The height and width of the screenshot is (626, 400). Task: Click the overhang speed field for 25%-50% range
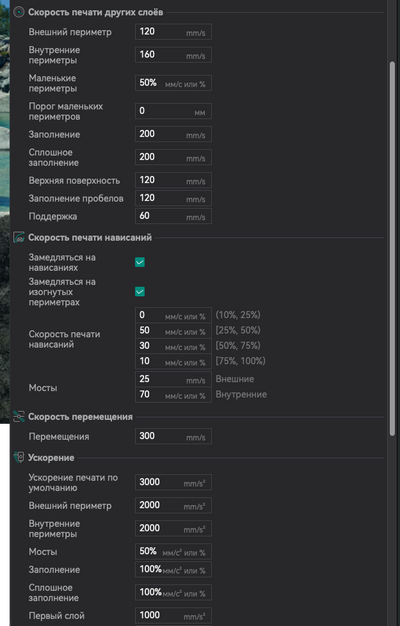pos(173,331)
